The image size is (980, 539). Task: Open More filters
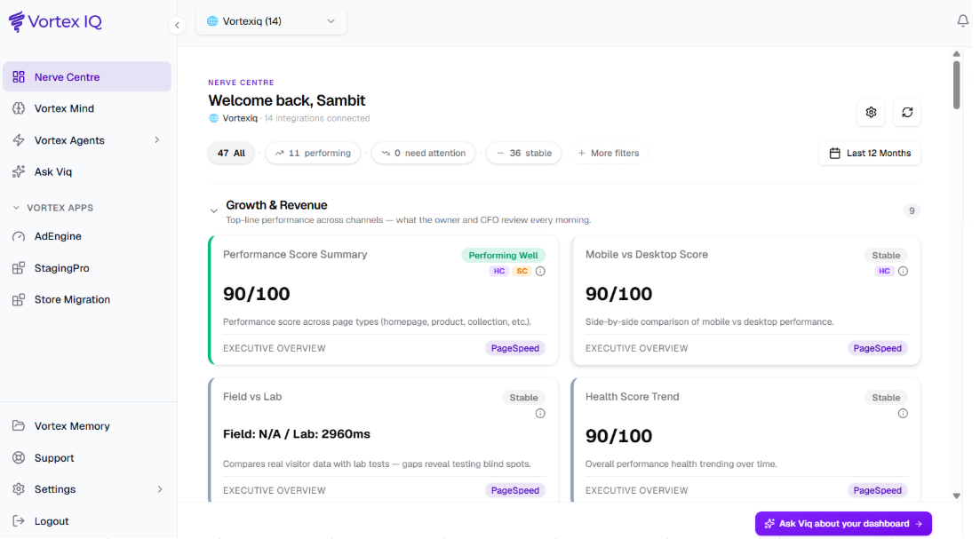[x=608, y=153]
